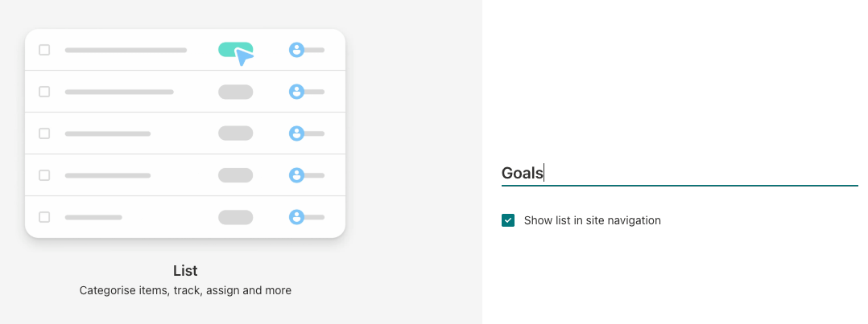868x324 pixels.
Task: Select the List template preview card
Action: pyautogui.click(x=185, y=133)
